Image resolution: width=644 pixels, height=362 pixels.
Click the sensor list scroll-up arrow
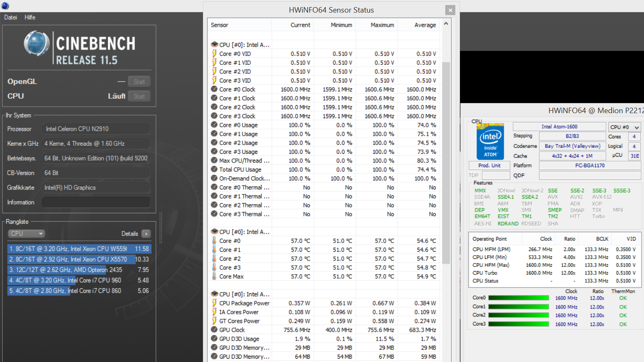click(446, 24)
